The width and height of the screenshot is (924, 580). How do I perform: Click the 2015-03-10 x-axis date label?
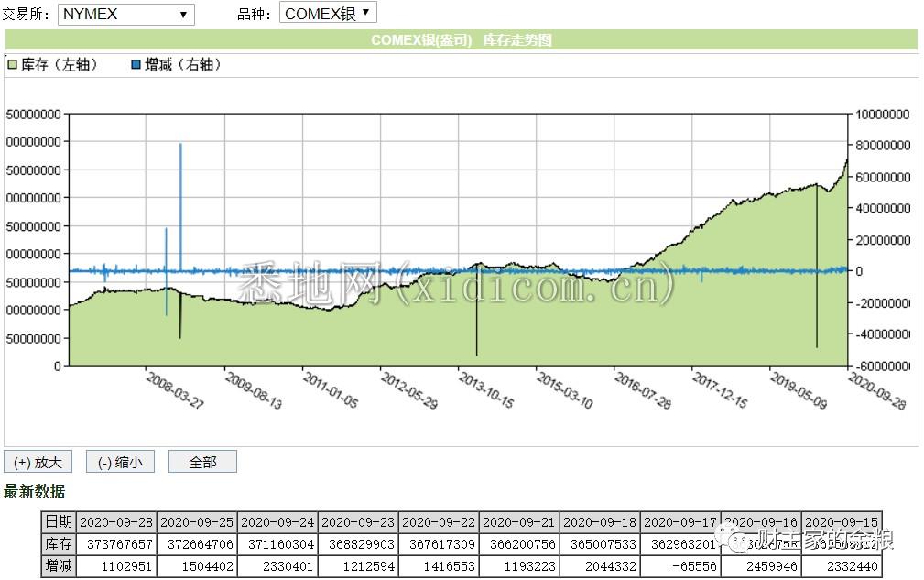[564, 390]
